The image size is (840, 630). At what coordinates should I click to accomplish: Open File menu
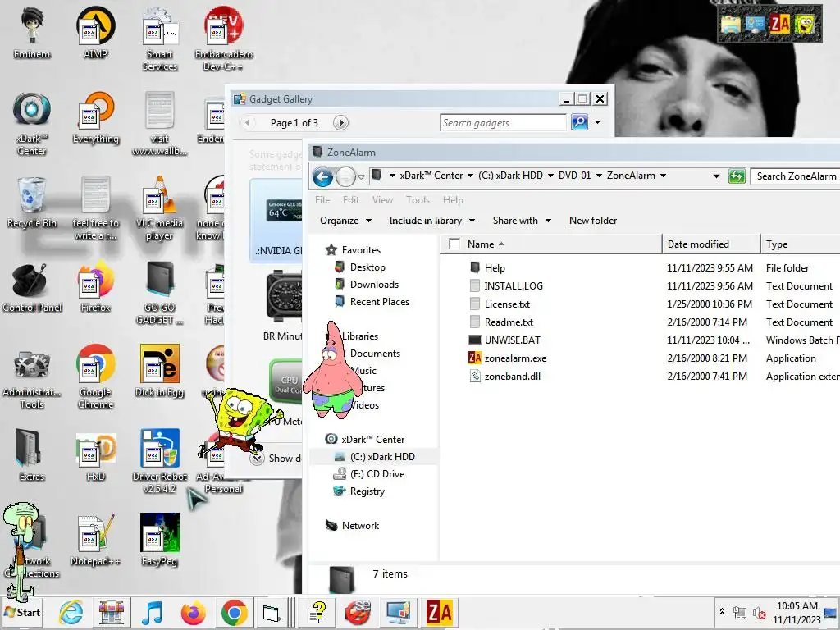(322, 200)
